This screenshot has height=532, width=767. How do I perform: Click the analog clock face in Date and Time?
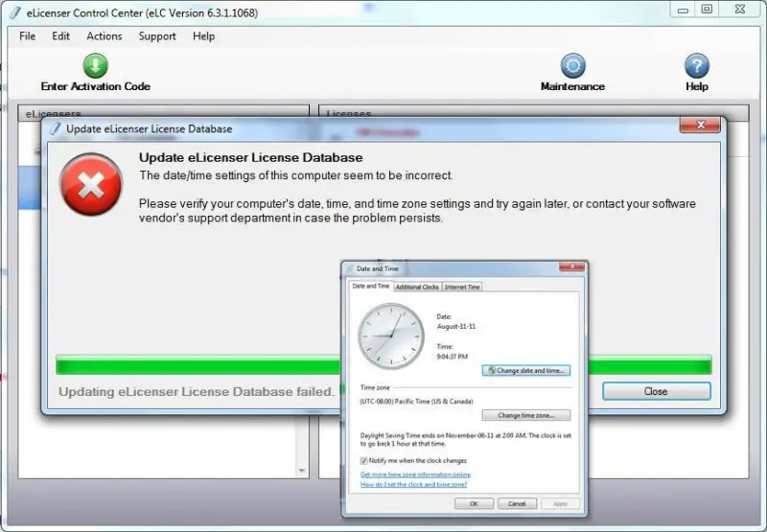[x=391, y=335]
